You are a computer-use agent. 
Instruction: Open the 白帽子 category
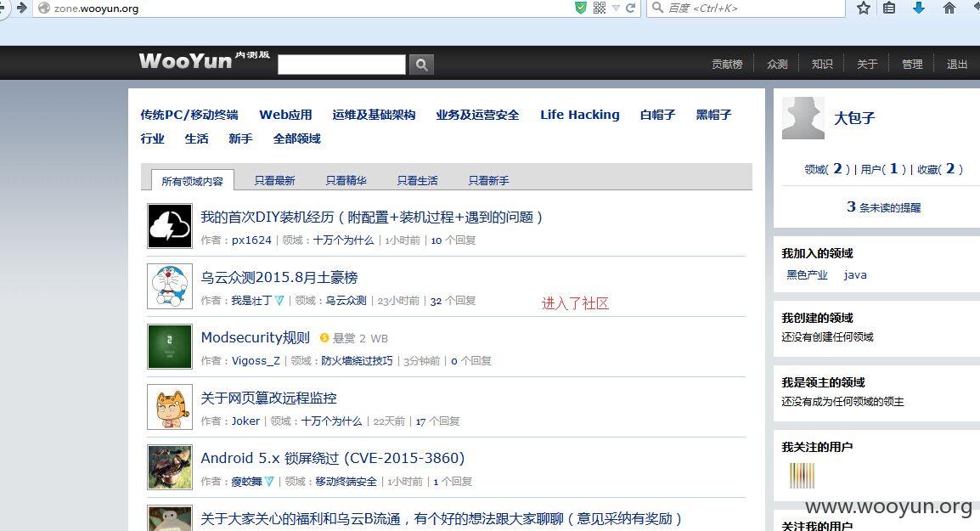click(x=657, y=115)
